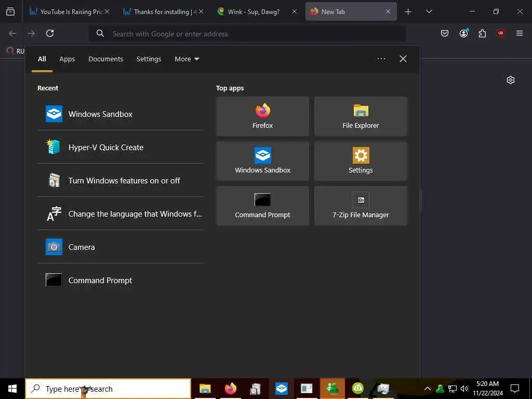This screenshot has height=399, width=532.
Task: Open new tab page personalize gear
Action: 511,80
